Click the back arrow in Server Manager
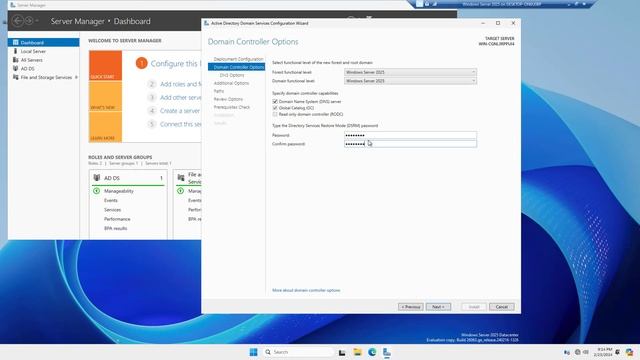The image size is (640, 360). 18,20
